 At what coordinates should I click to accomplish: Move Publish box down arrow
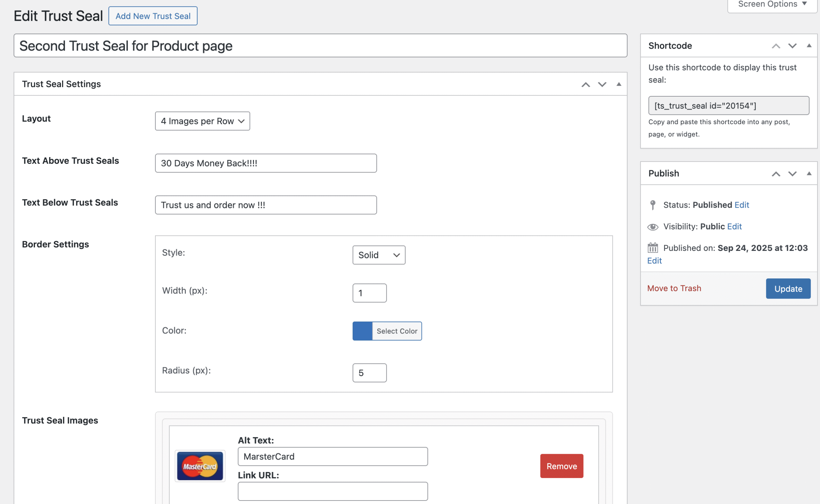[x=792, y=174]
